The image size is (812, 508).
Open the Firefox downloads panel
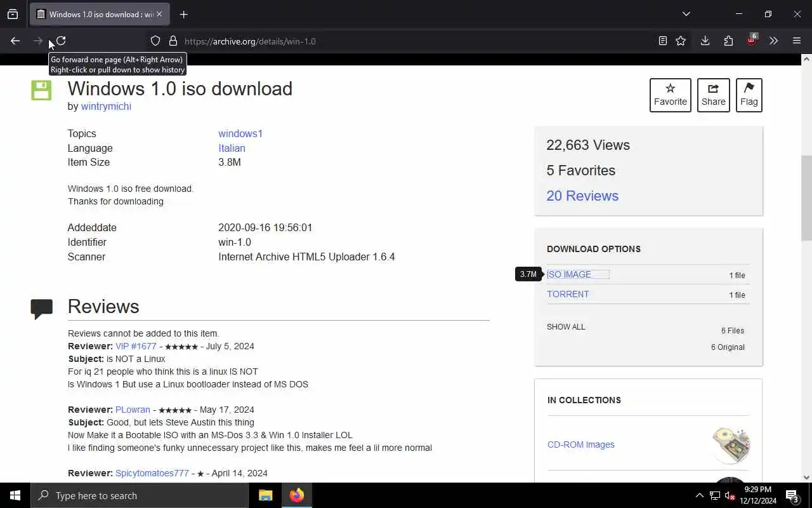705,41
